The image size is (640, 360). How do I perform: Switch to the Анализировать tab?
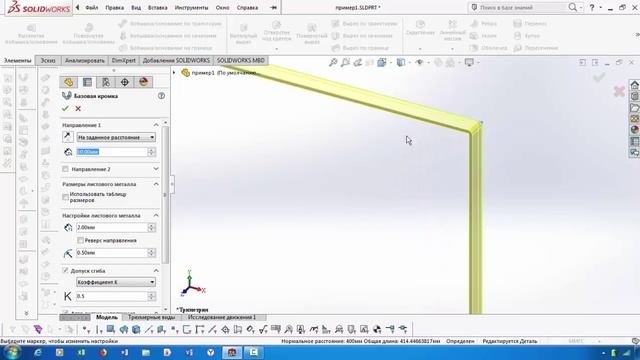[x=85, y=60]
